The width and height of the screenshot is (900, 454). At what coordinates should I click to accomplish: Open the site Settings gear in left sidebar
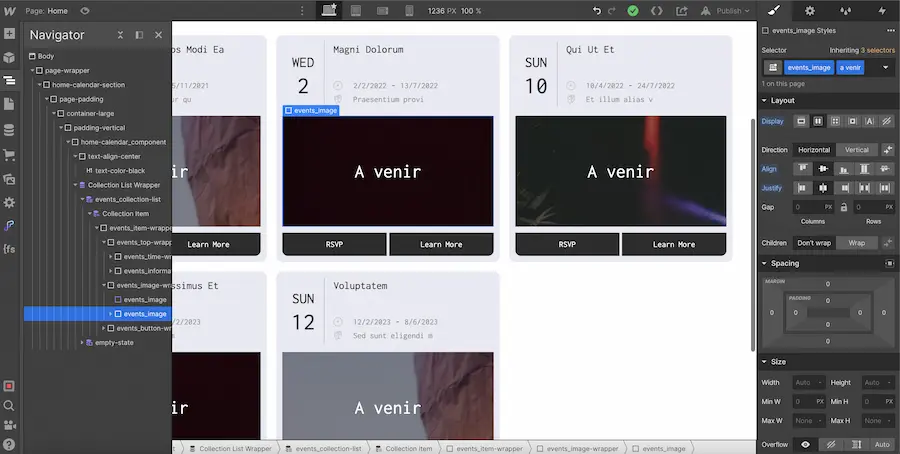9,203
